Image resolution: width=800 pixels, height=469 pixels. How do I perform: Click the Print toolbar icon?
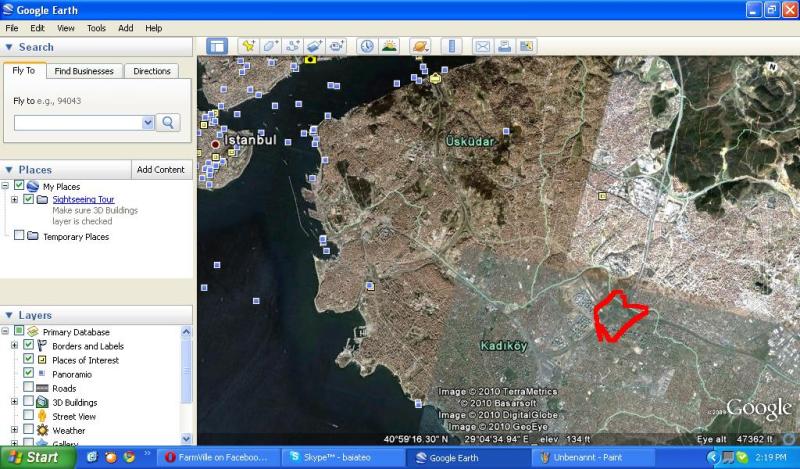(504, 46)
